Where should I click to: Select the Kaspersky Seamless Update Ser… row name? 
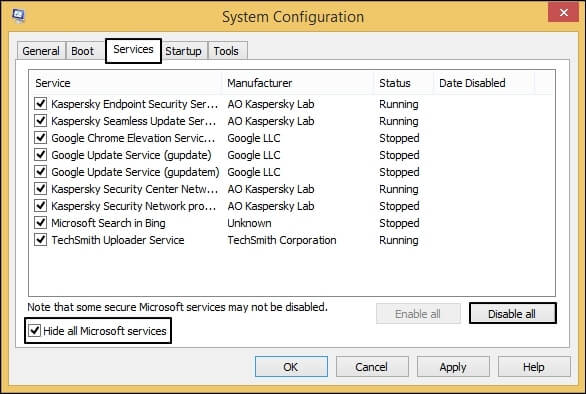pyautogui.click(x=133, y=121)
